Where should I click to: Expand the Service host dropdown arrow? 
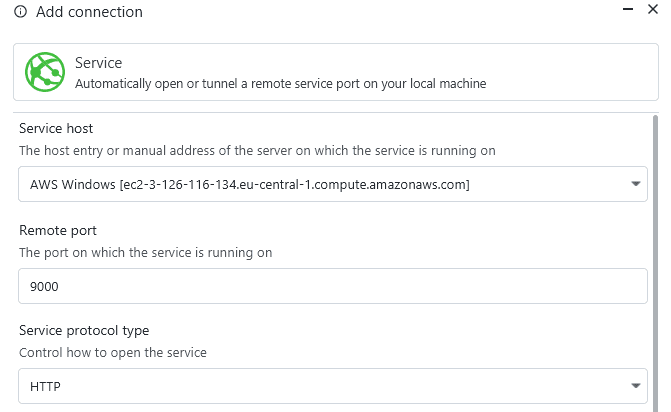pyautogui.click(x=636, y=185)
